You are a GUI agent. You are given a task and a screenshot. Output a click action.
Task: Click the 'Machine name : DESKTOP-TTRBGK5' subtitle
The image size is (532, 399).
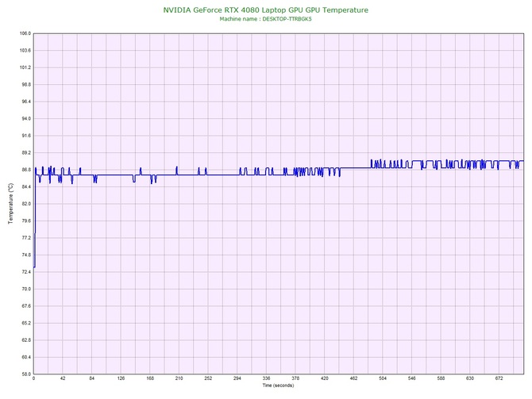pos(265,19)
